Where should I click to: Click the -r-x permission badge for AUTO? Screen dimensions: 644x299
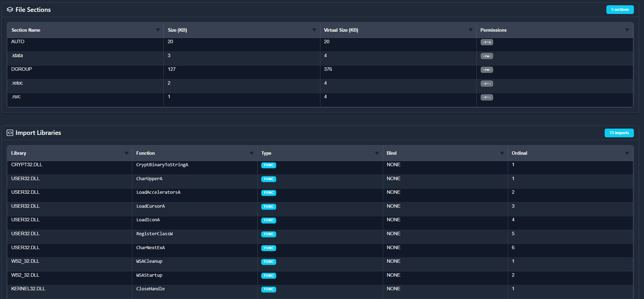click(x=487, y=42)
